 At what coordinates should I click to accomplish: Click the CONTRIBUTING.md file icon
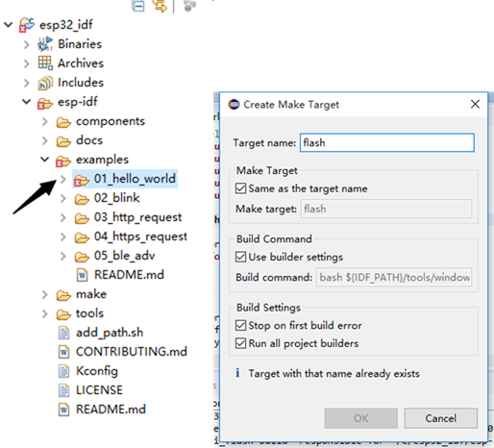point(63,352)
